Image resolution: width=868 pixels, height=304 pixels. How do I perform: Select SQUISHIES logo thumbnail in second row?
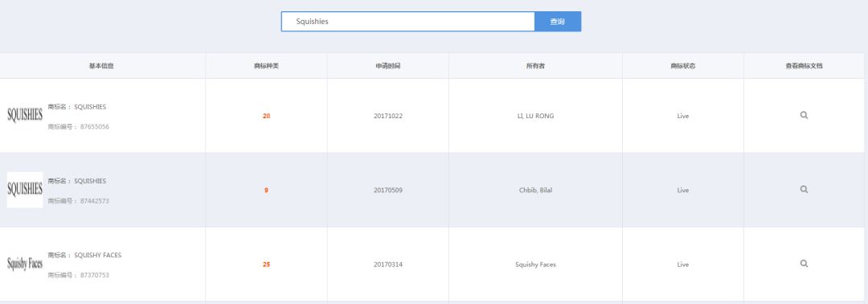[x=25, y=189]
